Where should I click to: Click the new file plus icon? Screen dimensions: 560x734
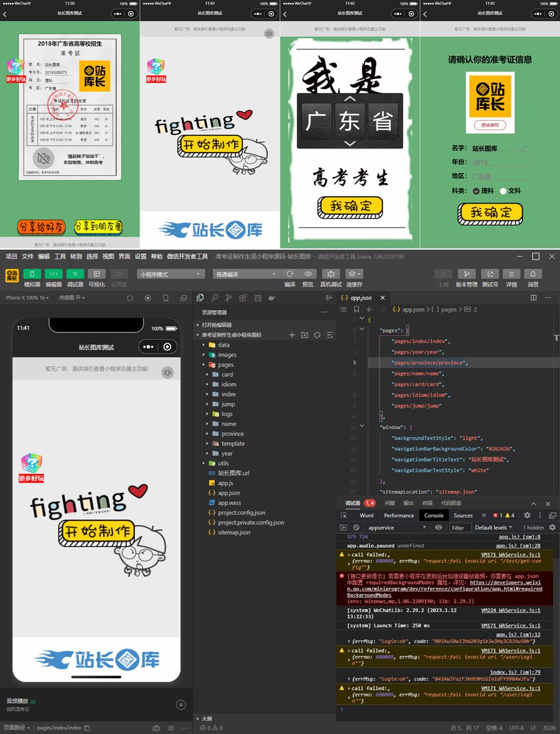click(292, 335)
